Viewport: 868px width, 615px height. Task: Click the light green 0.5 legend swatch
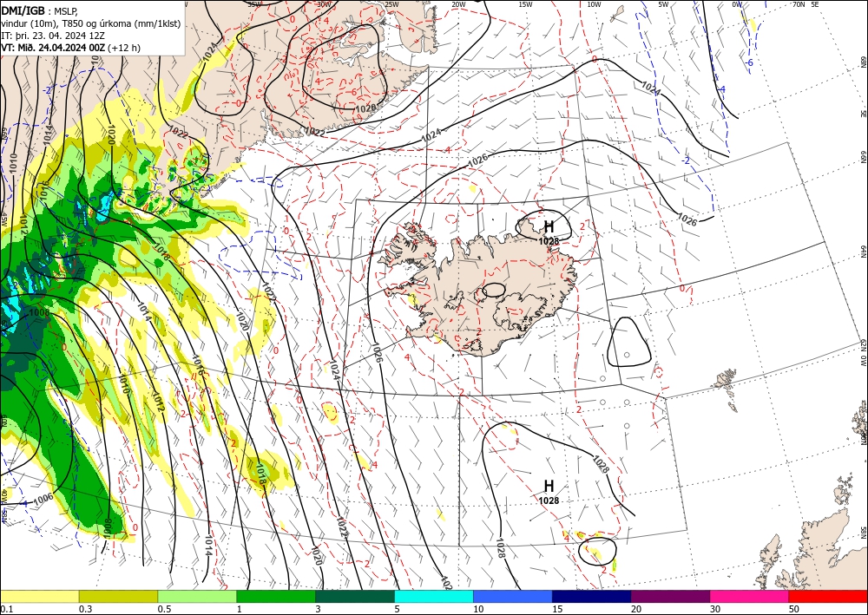197,596
